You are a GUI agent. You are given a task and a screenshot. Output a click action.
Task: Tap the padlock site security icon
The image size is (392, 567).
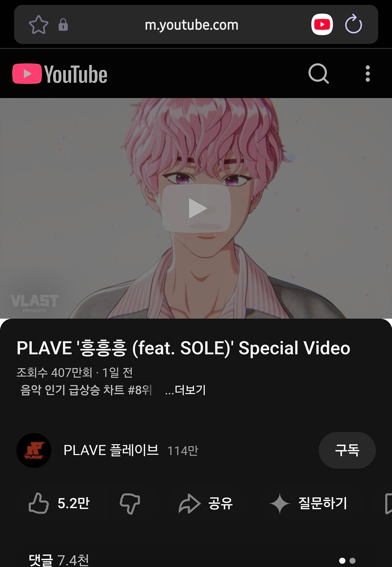(63, 24)
